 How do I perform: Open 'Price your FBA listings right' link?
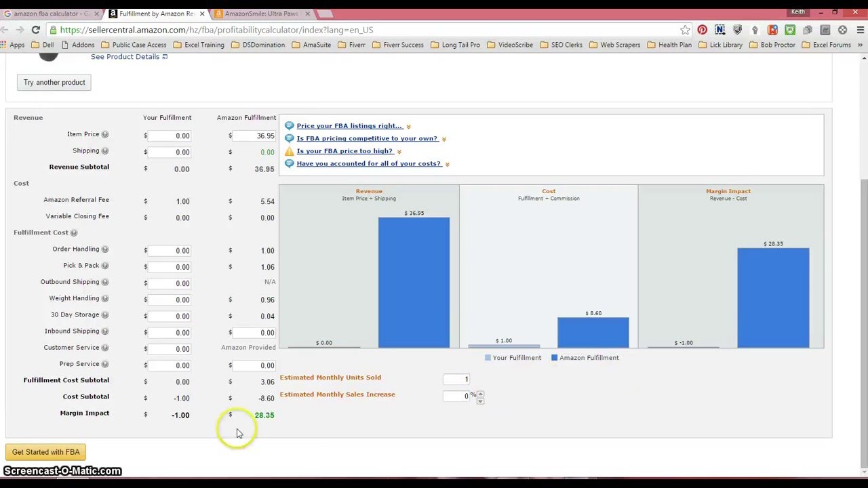click(349, 126)
